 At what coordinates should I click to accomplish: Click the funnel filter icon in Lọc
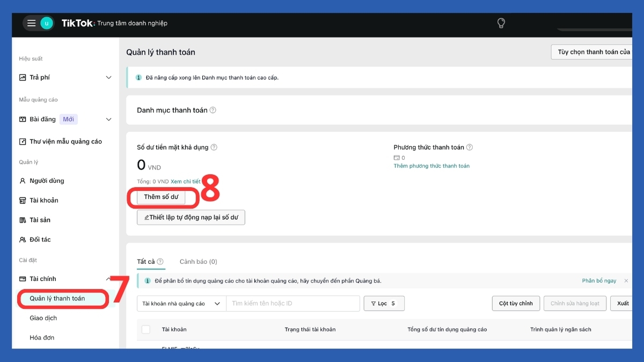click(x=373, y=304)
